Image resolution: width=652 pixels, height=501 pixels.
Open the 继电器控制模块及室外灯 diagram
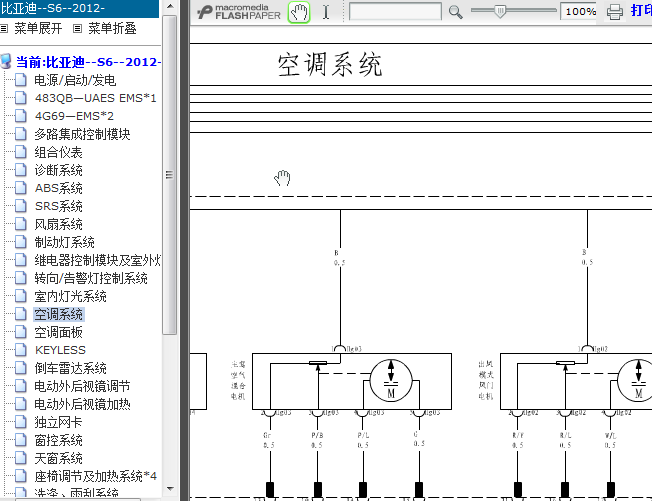click(x=97, y=260)
